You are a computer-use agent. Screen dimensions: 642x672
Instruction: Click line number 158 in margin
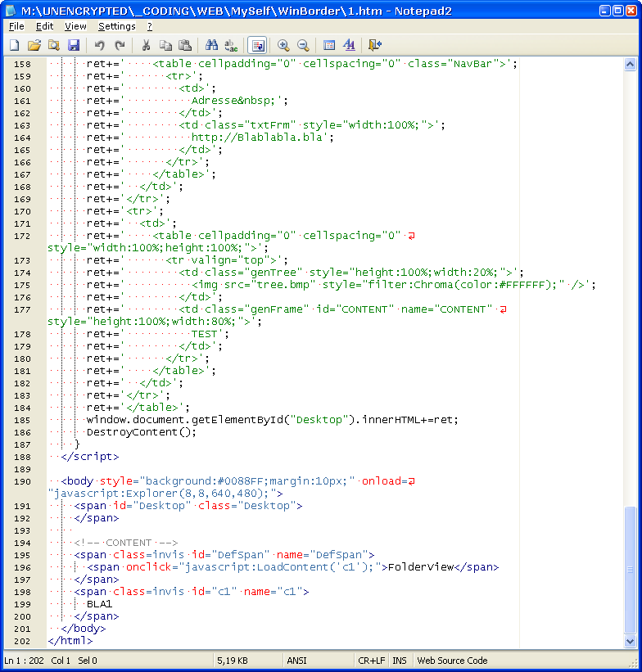pos(22,65)
